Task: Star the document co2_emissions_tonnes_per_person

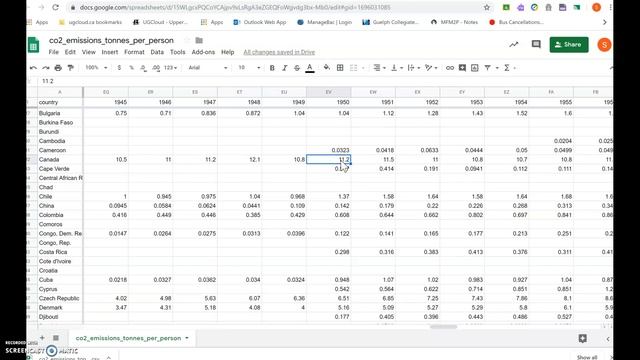Action: pos(187,40)
